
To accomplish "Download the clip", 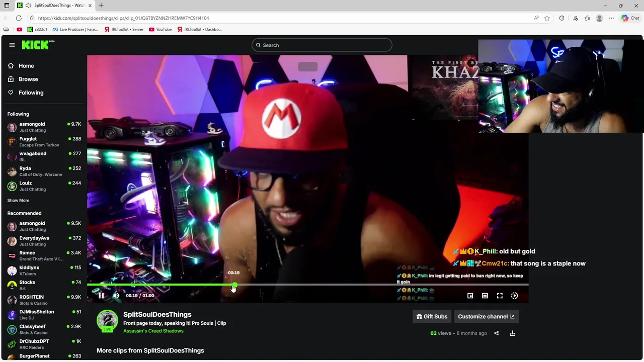I will click(x=512, y=333).
